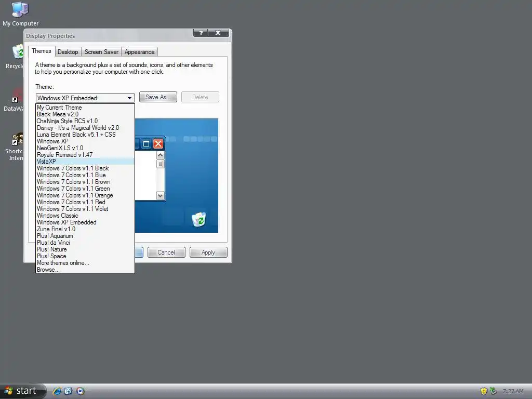
Task: Select the highlighted VistaXP theme
Action: coord(85,162)
